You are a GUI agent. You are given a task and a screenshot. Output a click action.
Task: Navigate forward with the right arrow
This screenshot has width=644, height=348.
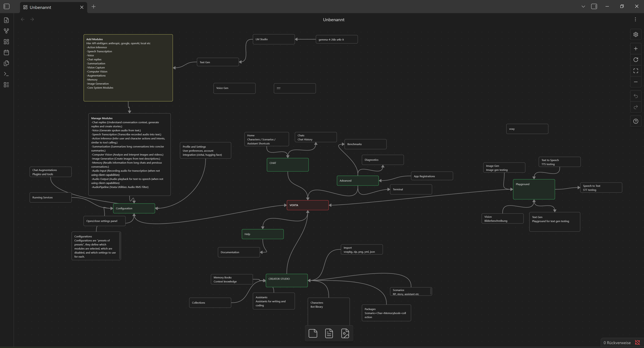point(32,19)
